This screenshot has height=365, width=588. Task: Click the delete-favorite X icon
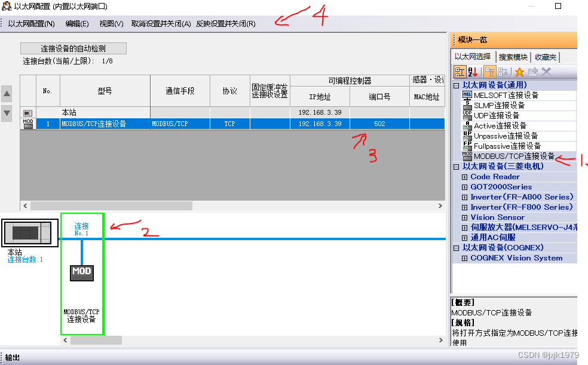coord(545,71)
